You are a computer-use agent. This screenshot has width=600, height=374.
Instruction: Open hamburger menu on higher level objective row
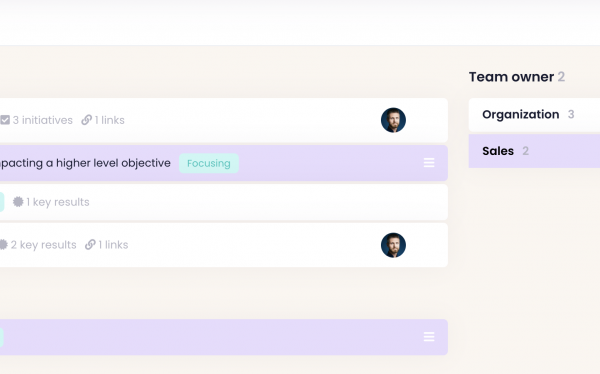pyautogui.click(x=429, y=163)
